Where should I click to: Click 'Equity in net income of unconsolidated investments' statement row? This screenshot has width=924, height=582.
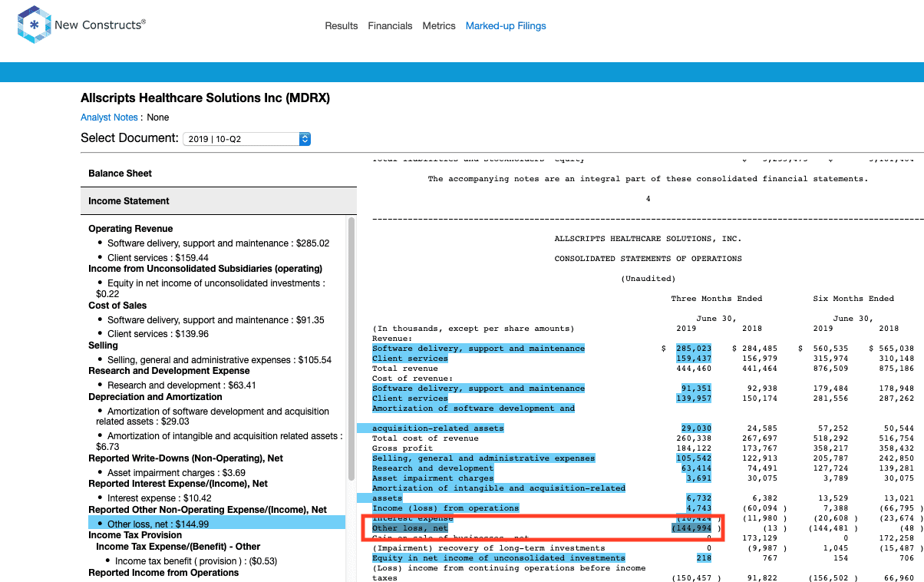coord(499,558)
